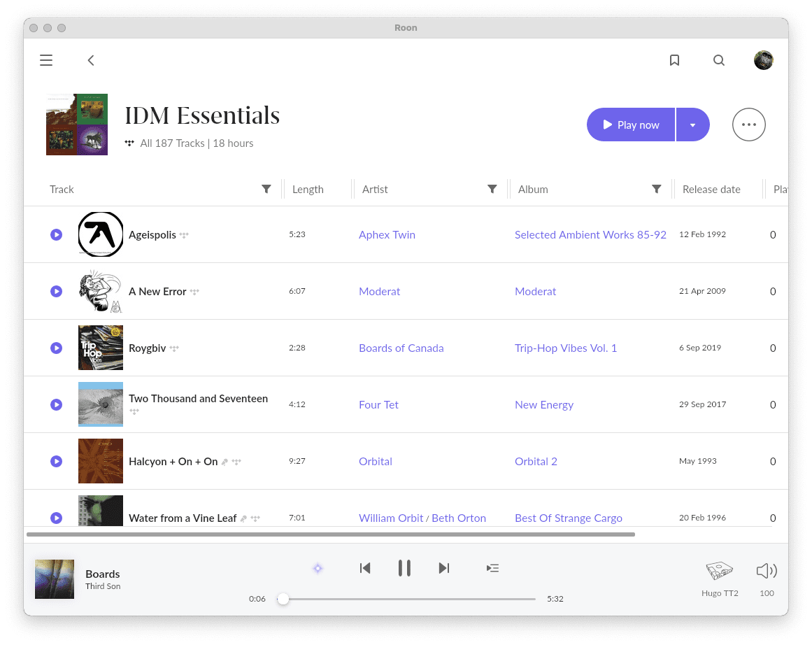Open A New Error album artwork

point(101,291)
